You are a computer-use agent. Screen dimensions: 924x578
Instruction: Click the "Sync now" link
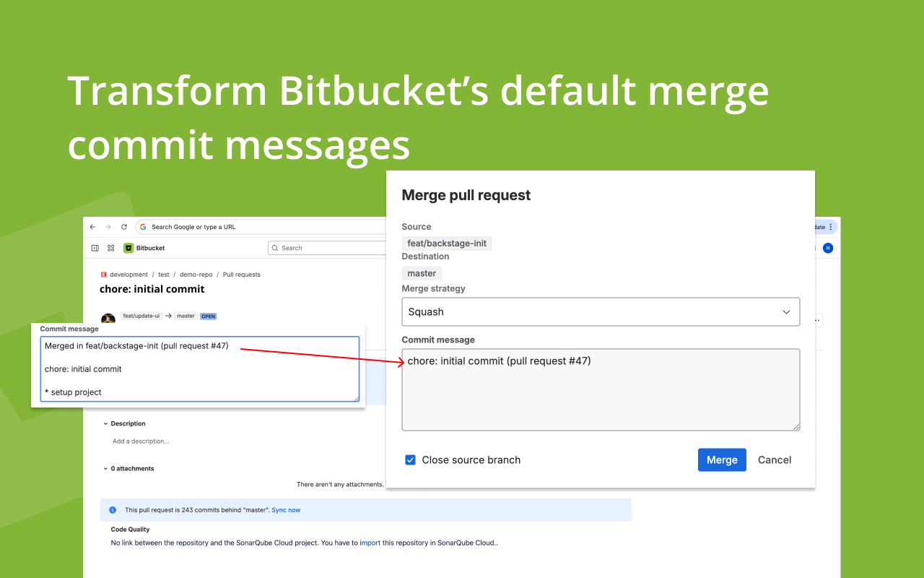coord(286,509)
